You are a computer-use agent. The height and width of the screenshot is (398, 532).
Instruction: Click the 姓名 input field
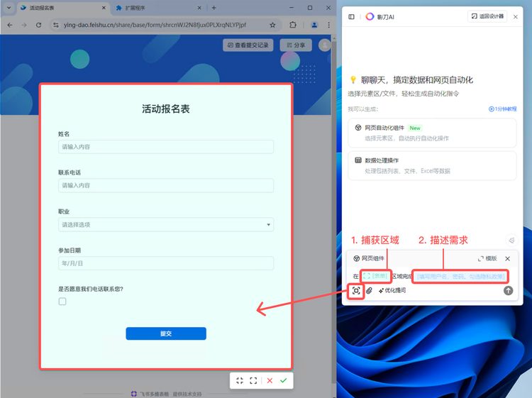click(166, 147)
